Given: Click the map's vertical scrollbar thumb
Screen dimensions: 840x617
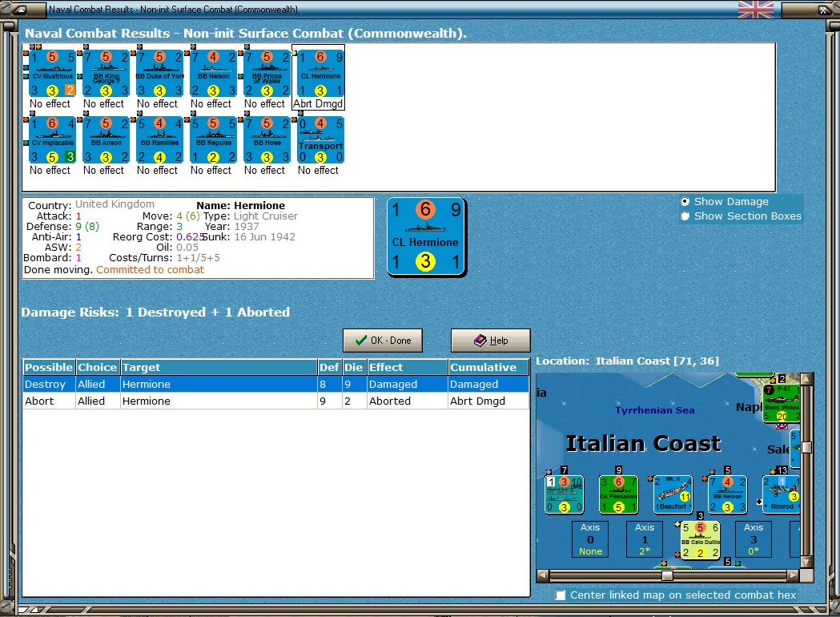Looking at the screenshot, I should 806,447.
